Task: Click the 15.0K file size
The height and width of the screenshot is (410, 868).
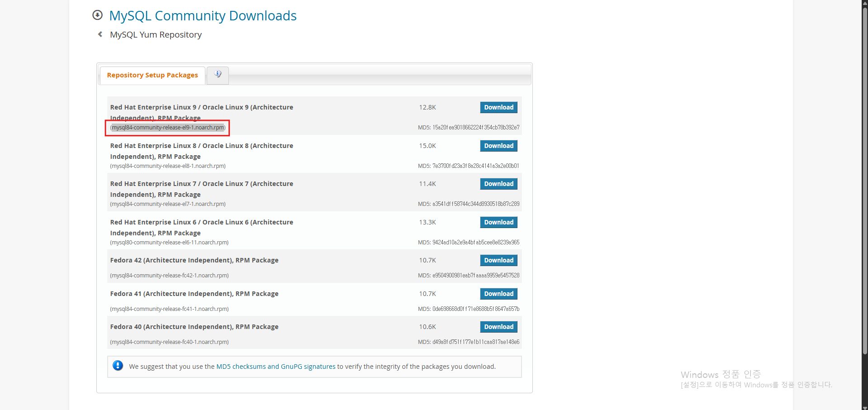Action: [x=427, y=146]
